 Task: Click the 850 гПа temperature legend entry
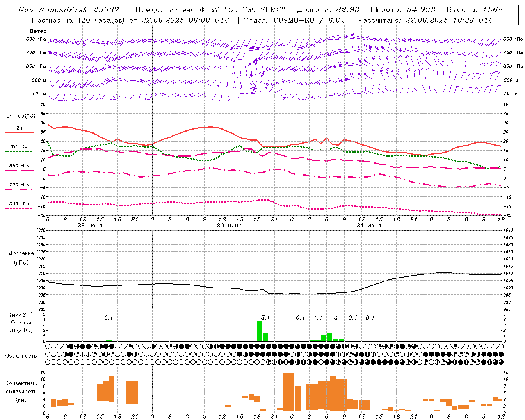[19, 166]
